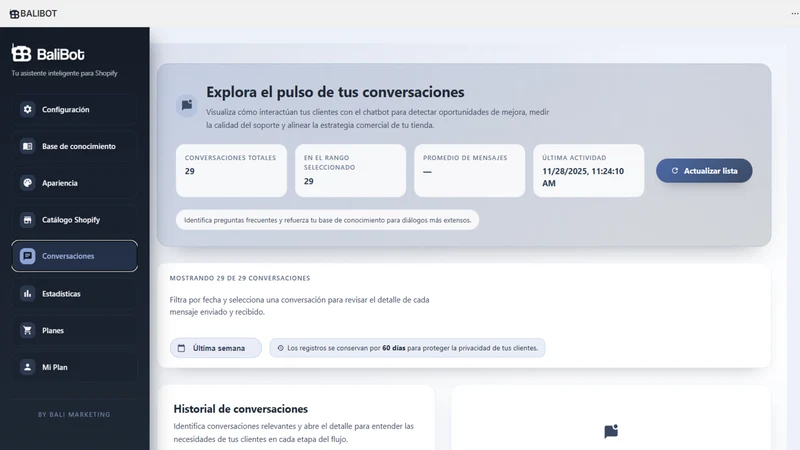
Task: Click the Base de conocimiento book icon
Action: [x=28, y=146]
